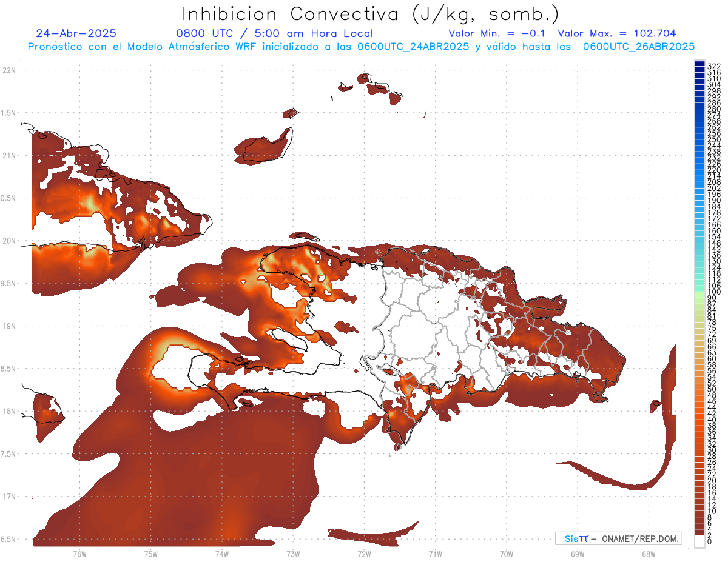Screen dimensions: 728x562
Task: Click the '17N' latitude label
Action: (x=9, y=497)
